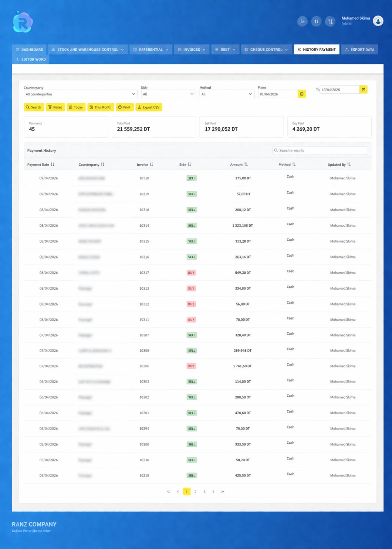Expand the Method filter dropdown
Screen dimensions: 392x549
227,94
